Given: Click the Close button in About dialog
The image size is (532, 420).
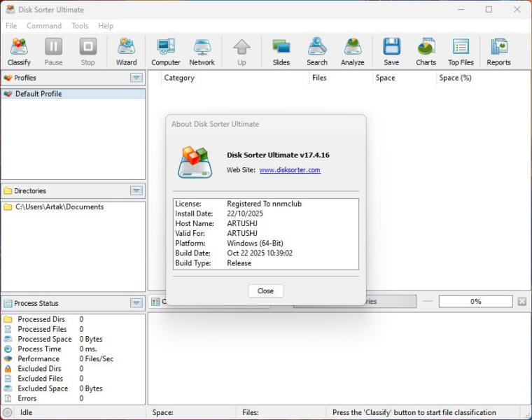Looking at the screenshot, I should coord(265,290).
